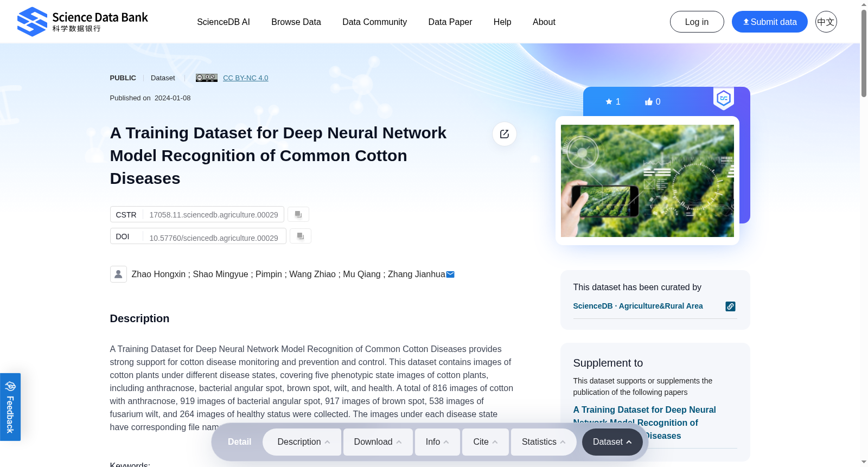Open the Browse Data menu
Screen dimensions: 868x467
click(296, 22)
